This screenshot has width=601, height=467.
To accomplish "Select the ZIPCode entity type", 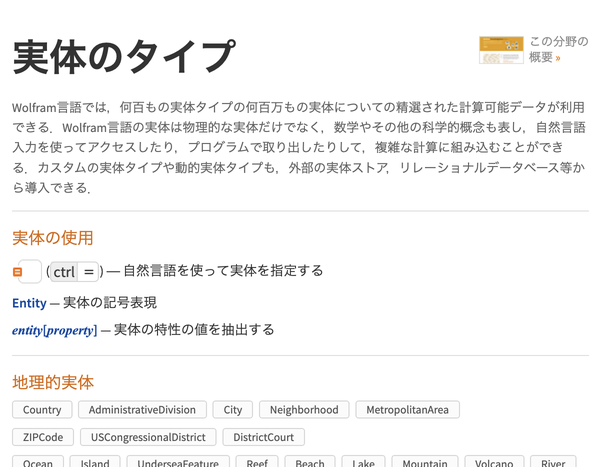I will pos(43,437).
